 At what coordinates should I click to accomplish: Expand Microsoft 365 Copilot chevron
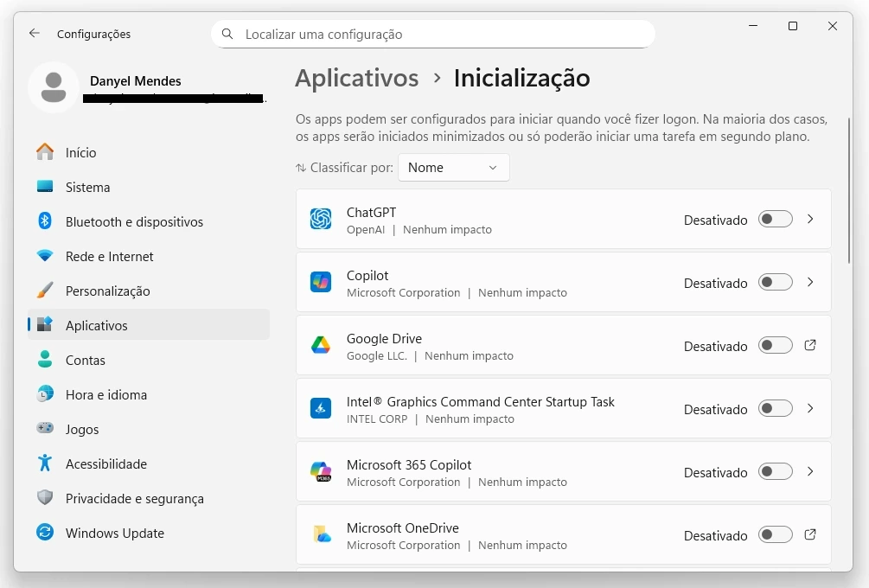point(810,471)
